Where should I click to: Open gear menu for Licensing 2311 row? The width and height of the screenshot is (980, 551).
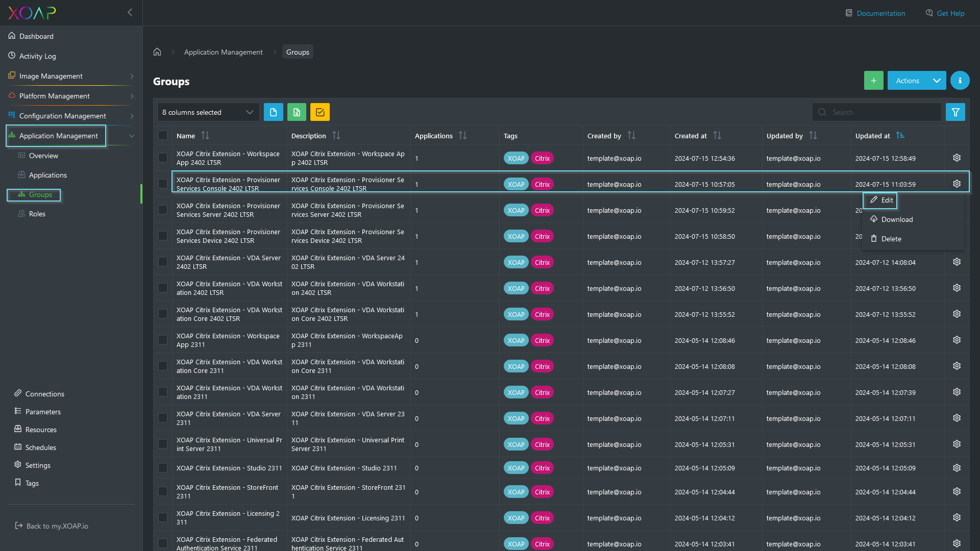tap(957, 518)
